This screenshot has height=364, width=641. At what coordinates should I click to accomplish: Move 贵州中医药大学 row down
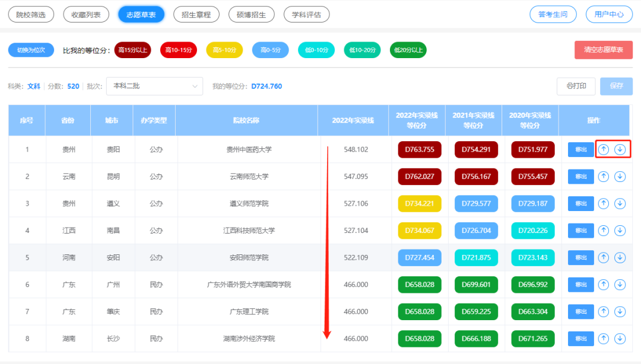point(620,149)
